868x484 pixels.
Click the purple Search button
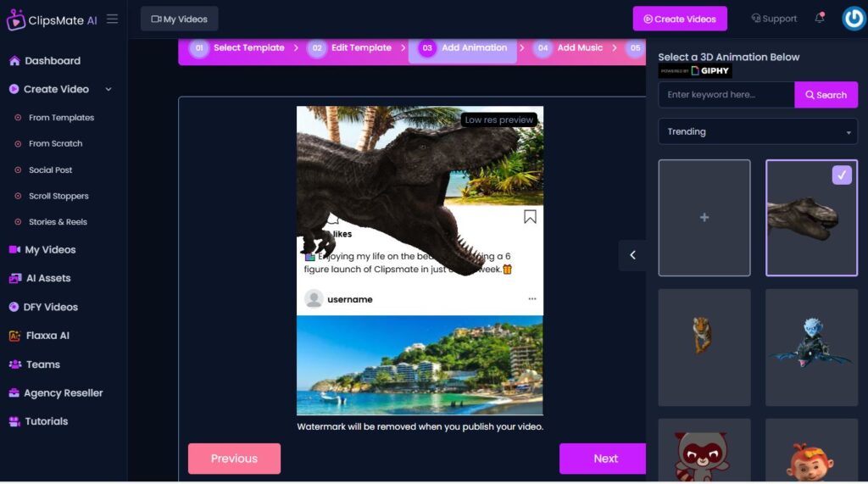826,95
